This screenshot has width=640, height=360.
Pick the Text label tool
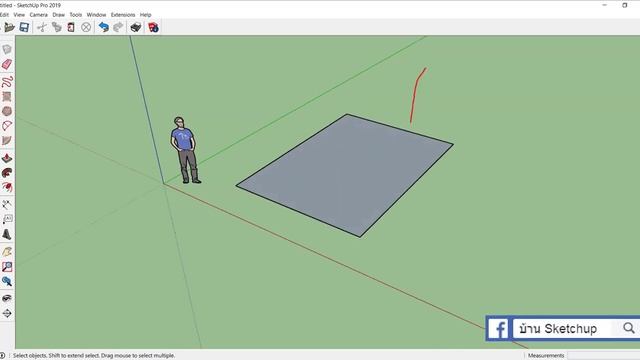[7, 219]
